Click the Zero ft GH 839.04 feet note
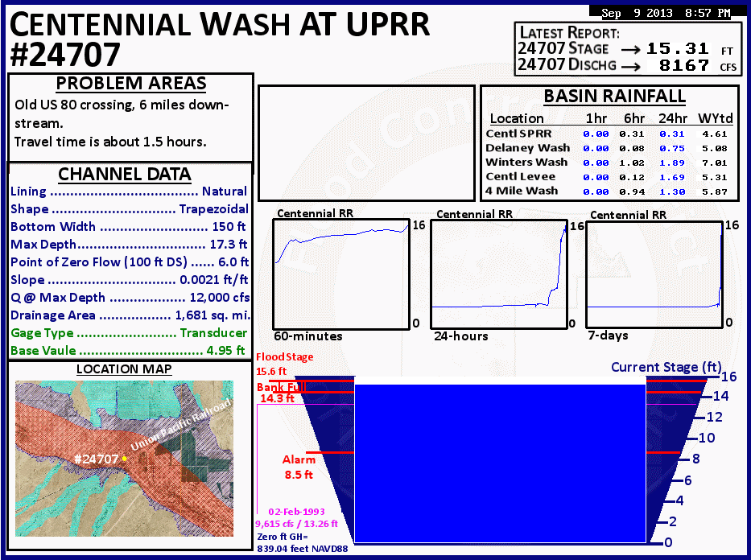 (303, 543)
